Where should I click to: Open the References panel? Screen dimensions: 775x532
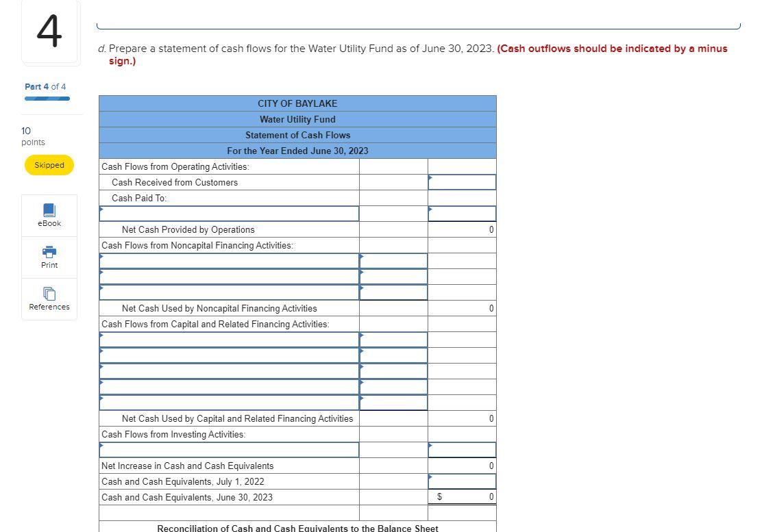(x=49, y=299)
